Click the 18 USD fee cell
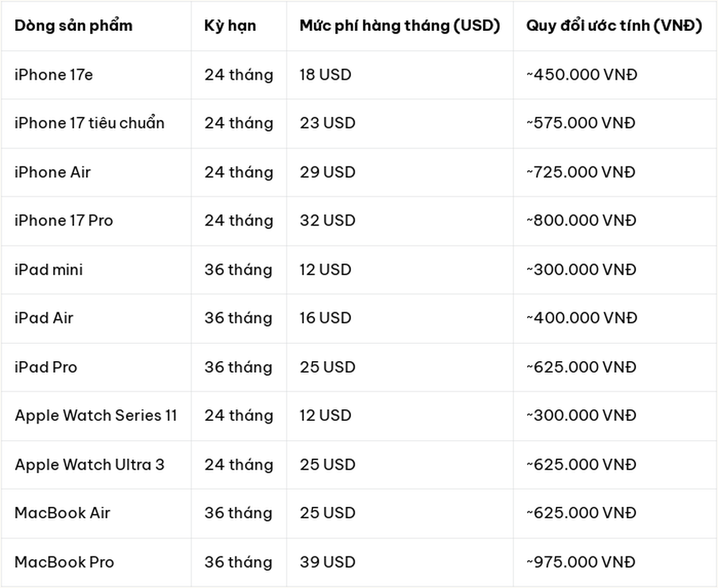Viewport: 718px width, 588px height. pyautogui.click(x=325, y=75)
